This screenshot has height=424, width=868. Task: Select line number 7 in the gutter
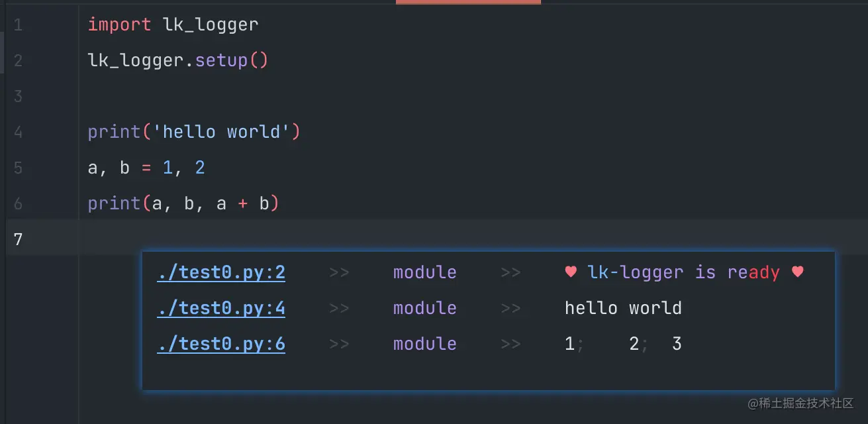17,240
